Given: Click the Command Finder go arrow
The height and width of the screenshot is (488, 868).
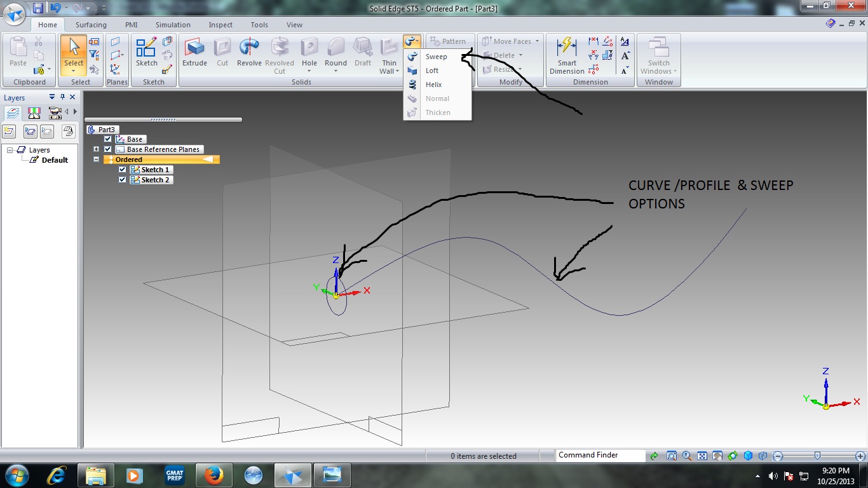Looking at the screenshot, I should (653, 456).
